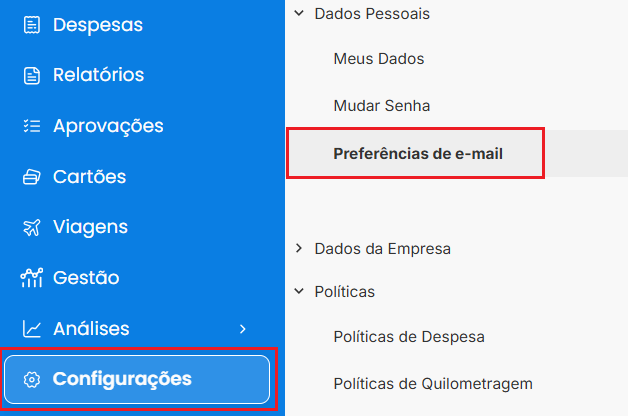Screen dimensions: 628x416
Task: Select the Viagens sidebar label
Action: point(90,227)
